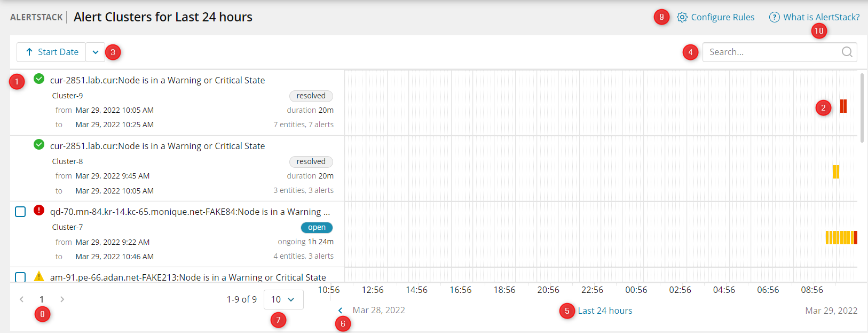Open the Configure Rules link
The image size is (868, 333).
tap(722, 17)
